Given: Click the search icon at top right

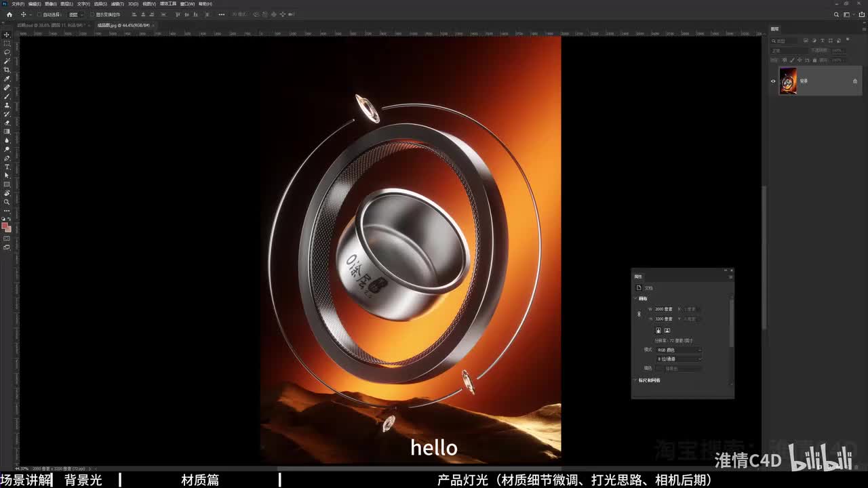Looking at the screenshot, I should (837, 14).
